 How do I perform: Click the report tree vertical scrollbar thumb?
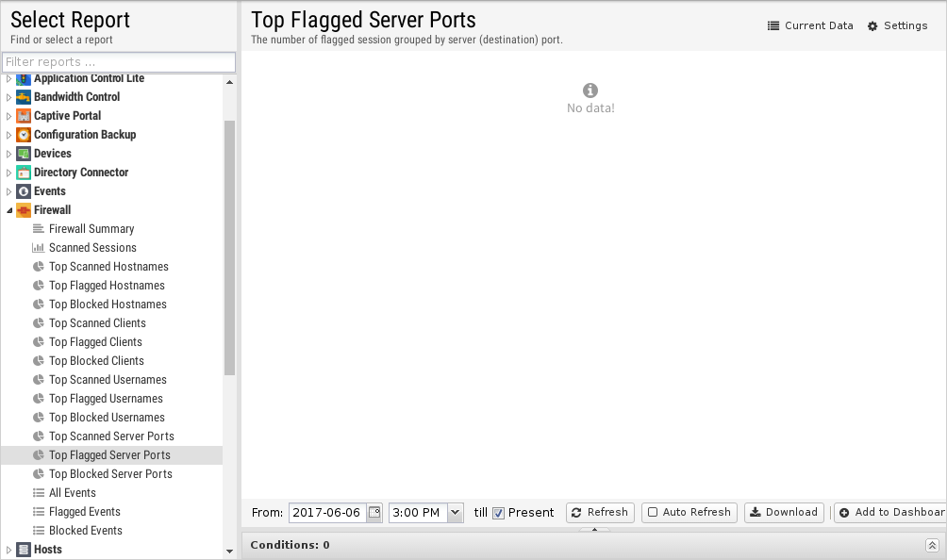229,248
